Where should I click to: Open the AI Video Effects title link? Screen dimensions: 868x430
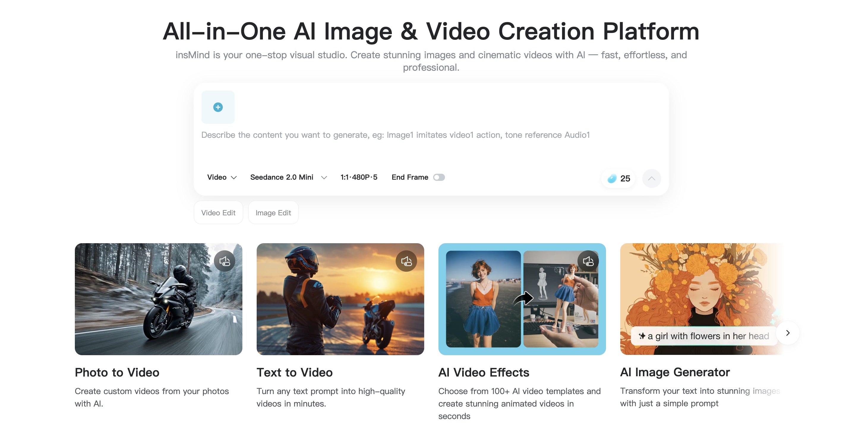point(484,372)
